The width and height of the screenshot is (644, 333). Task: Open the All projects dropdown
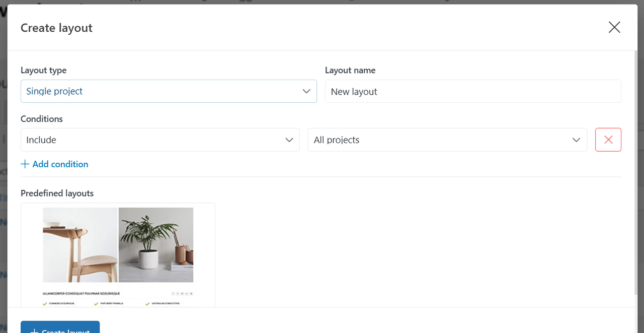pos(447,140)
